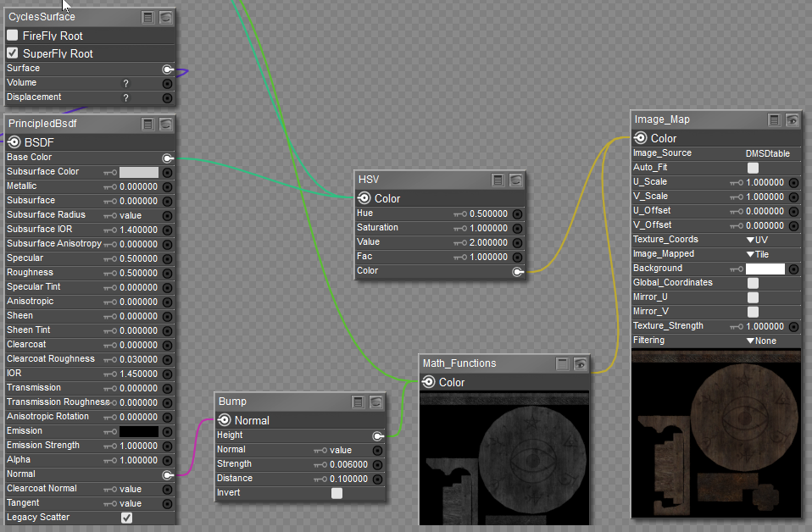Image resolution: width=812 pixels, height=532 pixels.
Task: Open the Bump node menu icon
Action: coord(359,402)
